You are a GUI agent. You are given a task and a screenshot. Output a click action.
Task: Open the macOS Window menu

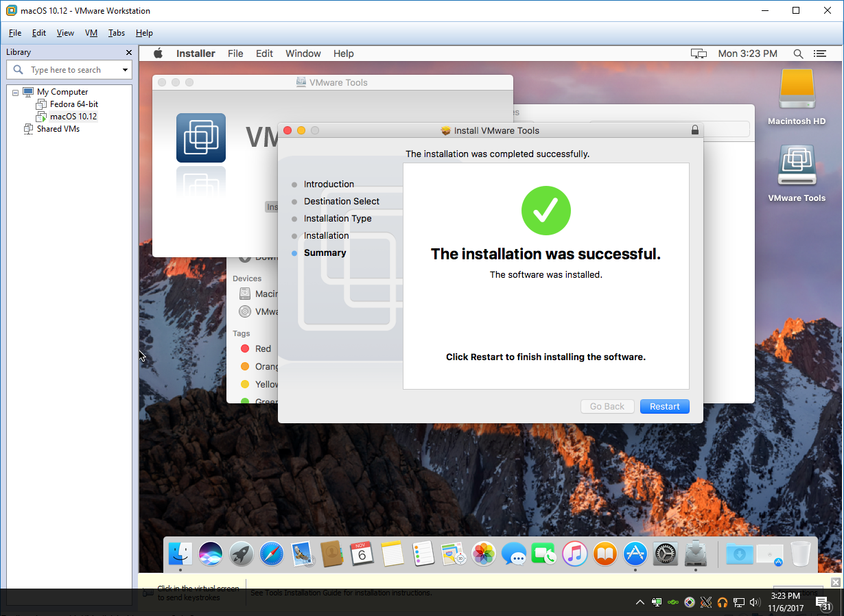[x=303, y=54]
